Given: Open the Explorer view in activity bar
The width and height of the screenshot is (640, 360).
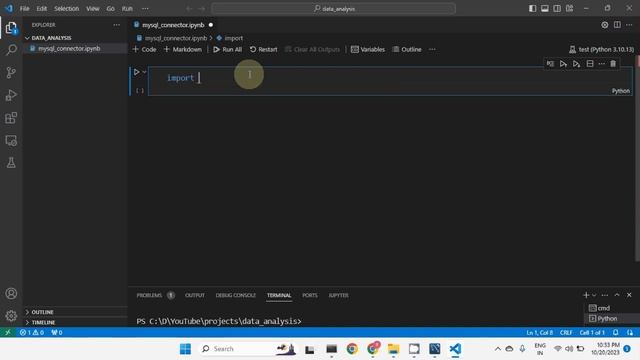Looking at the screenshot, I should 11,28.
